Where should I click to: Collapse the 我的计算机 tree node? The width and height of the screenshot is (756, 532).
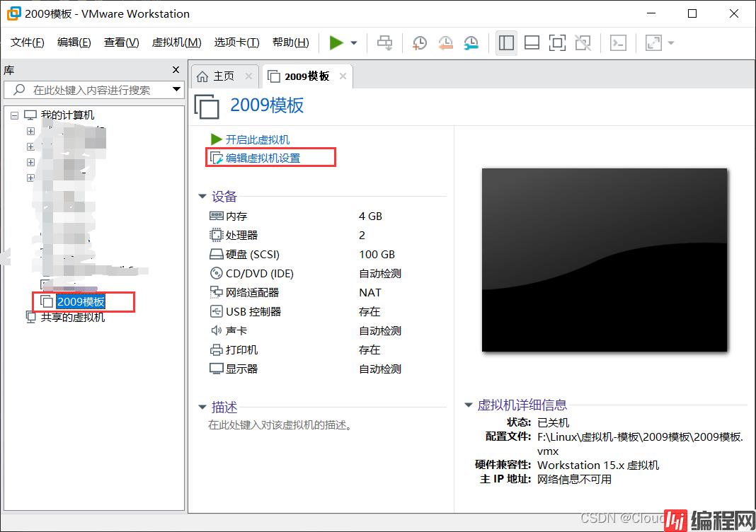click(x=15, y=115)
